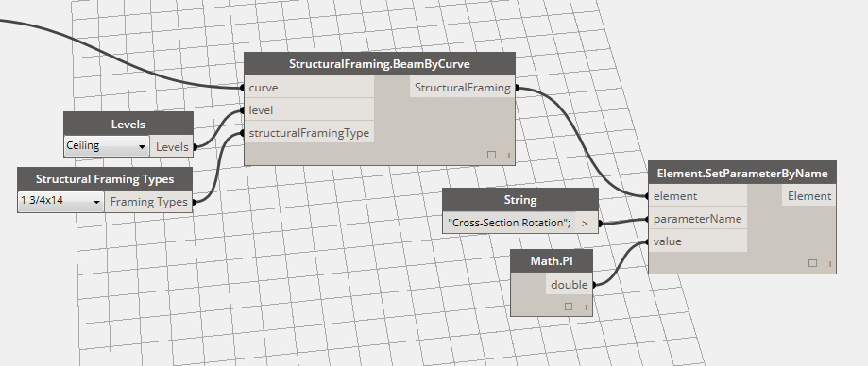
Task: Select the Element.SetParameterByName node header
Action: [741, 174]
